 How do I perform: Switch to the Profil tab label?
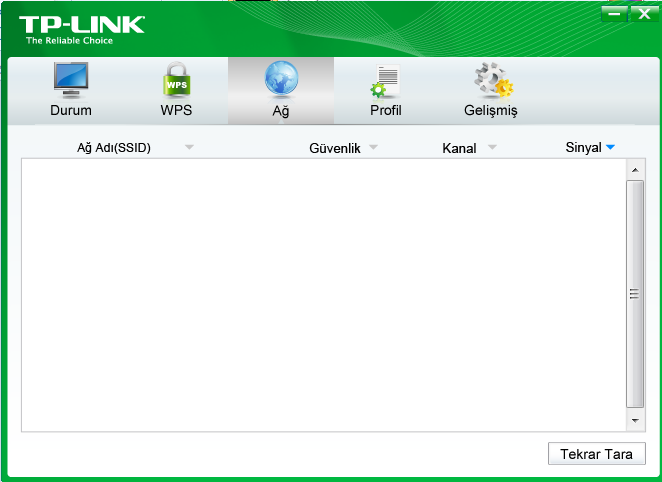point(385,110)
